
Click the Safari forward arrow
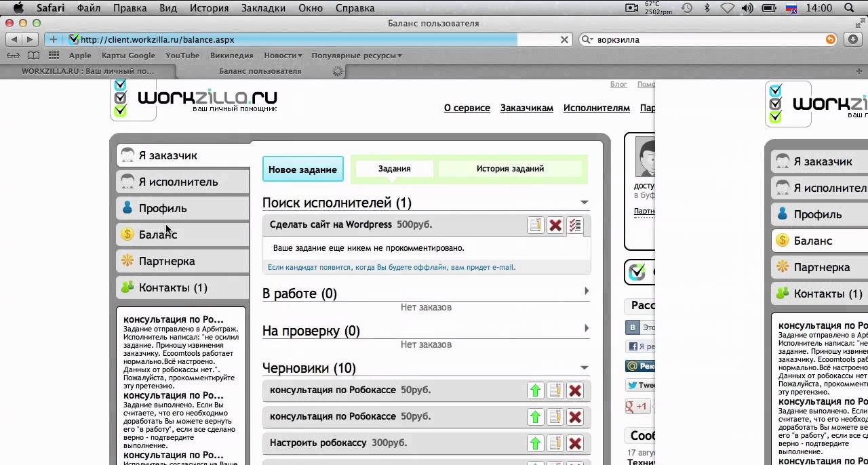31,39
